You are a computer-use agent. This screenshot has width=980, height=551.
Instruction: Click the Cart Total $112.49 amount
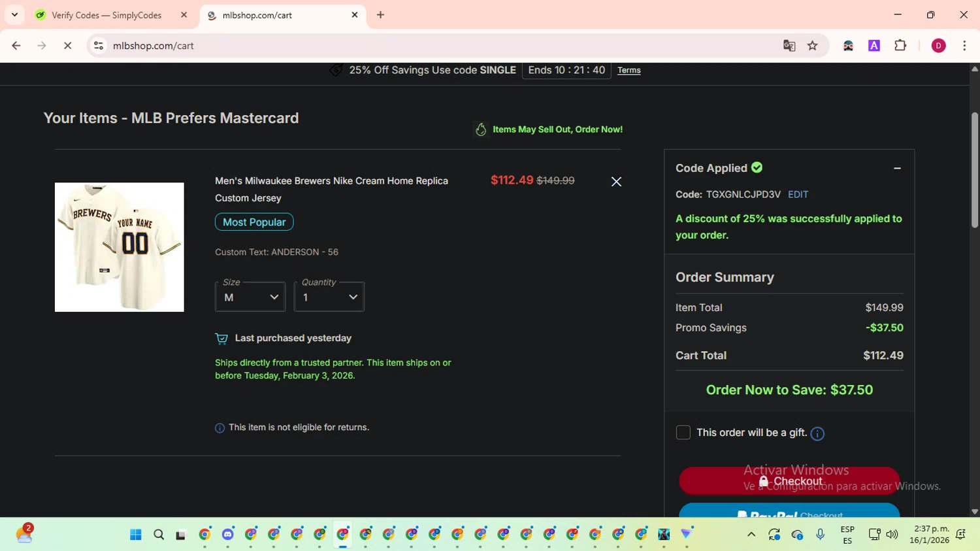[x=883, y=356]
